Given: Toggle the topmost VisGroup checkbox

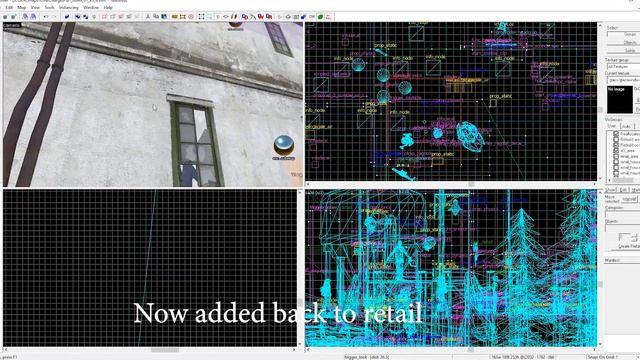Looking at the screenshot, I should 616,133.
